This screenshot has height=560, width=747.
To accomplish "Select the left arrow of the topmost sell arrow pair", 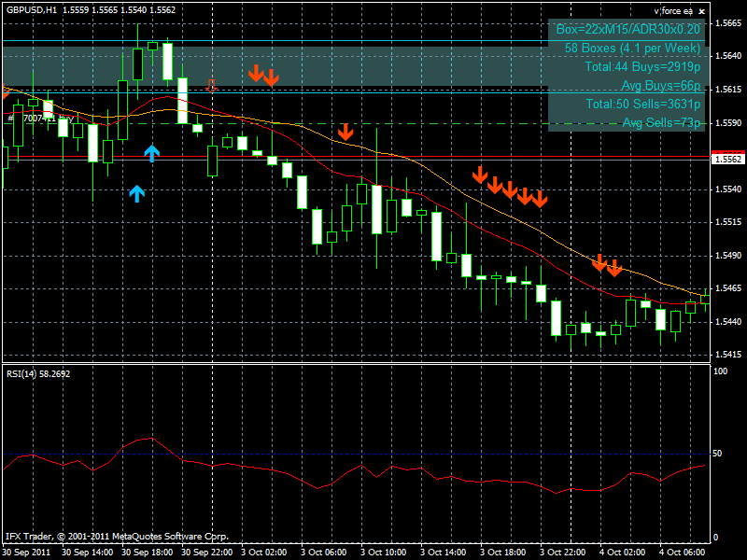I will 255,73.
